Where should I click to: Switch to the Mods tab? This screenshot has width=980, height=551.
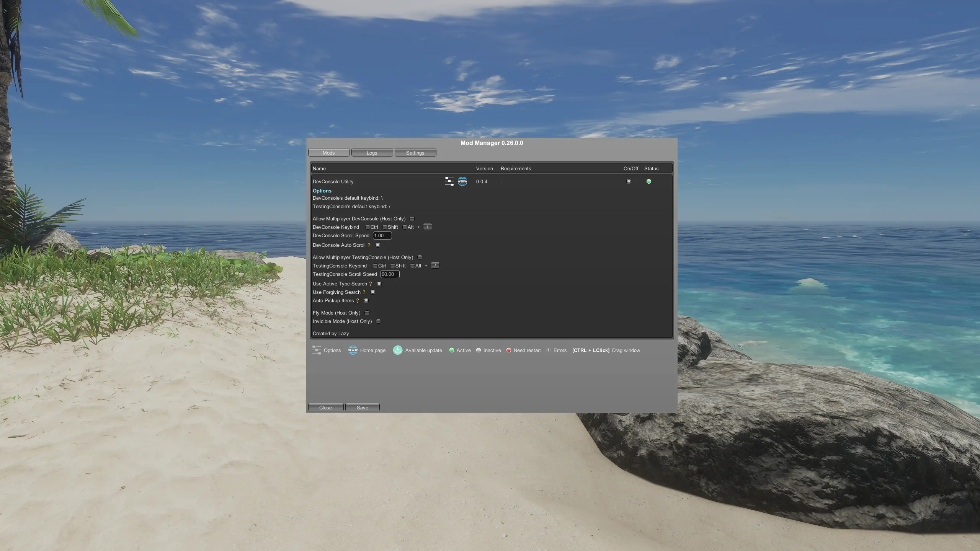pos(329,153)
